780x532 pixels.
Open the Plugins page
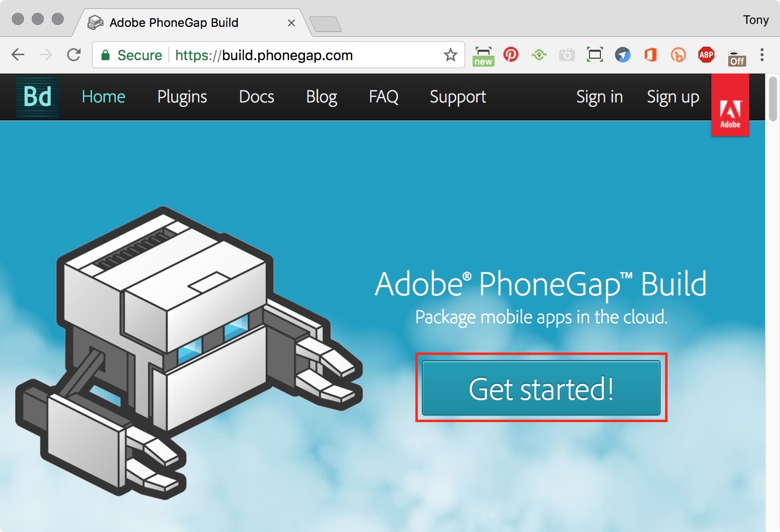point(182,96)
